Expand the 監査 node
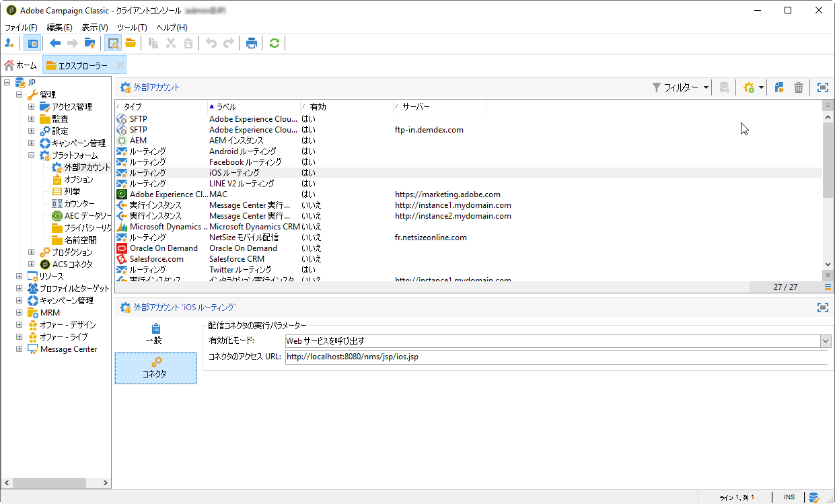Screen dimensions: 835x504 tap(31, 119)
